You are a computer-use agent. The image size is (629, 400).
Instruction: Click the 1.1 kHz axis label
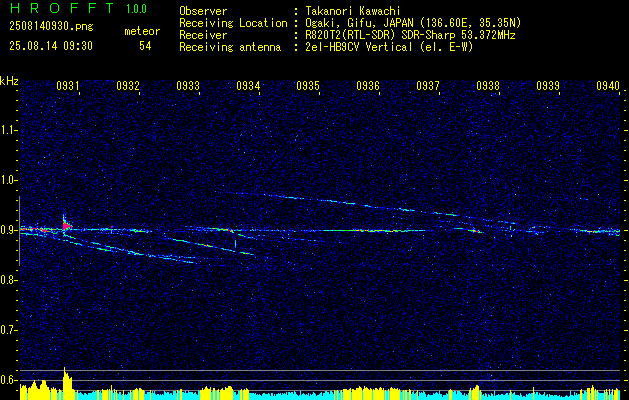tap(9, 130)
